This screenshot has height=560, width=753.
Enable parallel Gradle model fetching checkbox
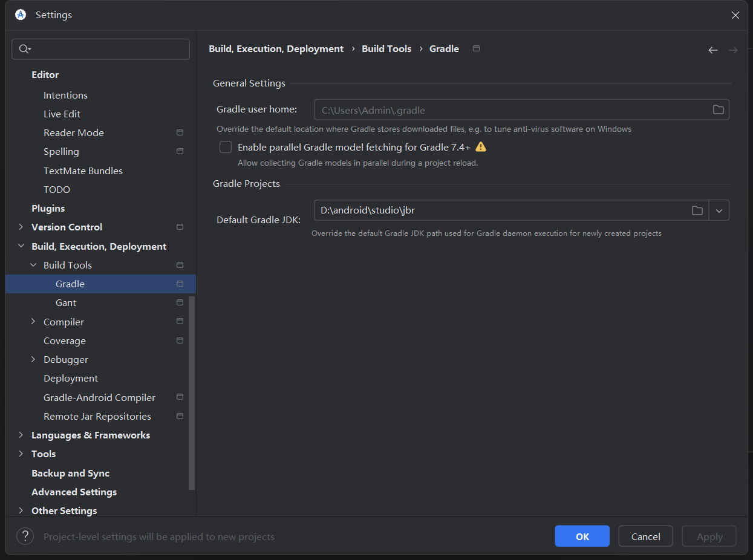(x=226, y=147)
